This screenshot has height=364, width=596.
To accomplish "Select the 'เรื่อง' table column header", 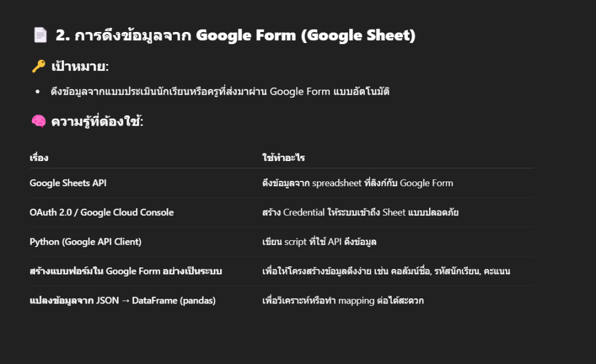I will pos(39,158).
